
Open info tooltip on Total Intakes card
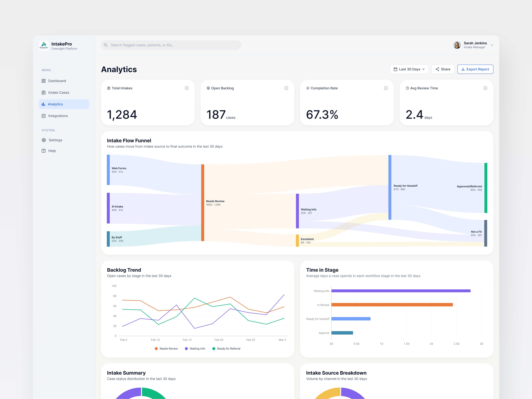187,88
